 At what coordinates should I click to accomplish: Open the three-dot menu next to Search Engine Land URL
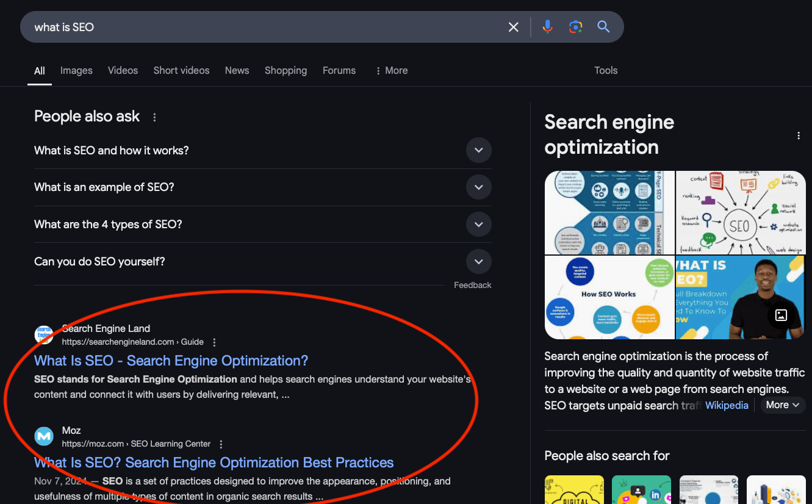coord(214,342)
